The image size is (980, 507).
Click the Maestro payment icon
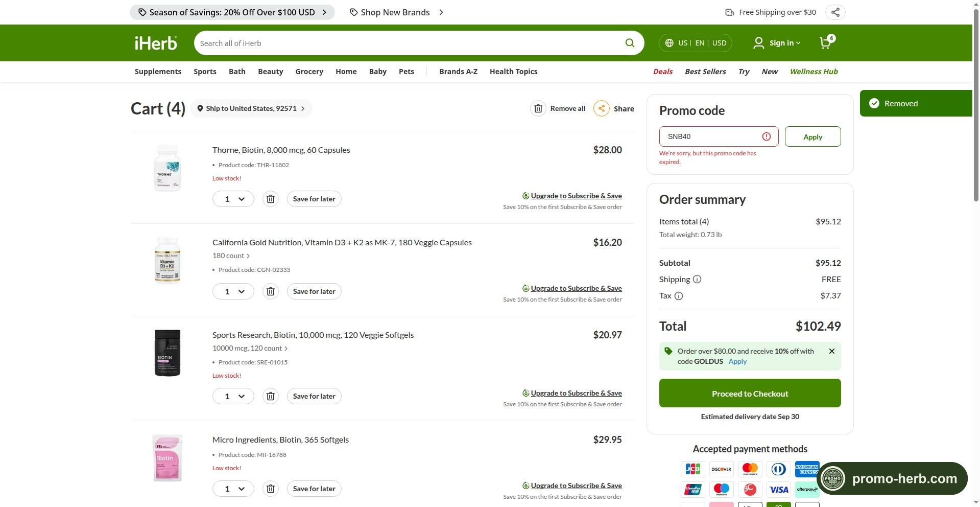tap(722, 490)
